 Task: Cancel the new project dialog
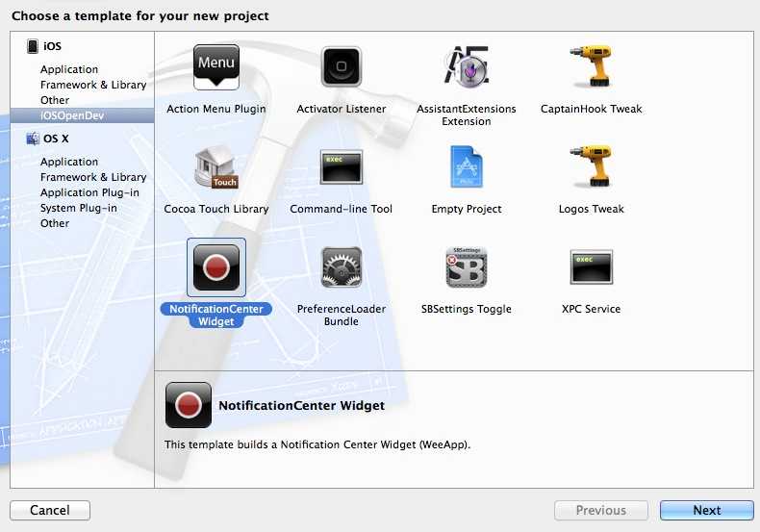[x=50, y=510]
